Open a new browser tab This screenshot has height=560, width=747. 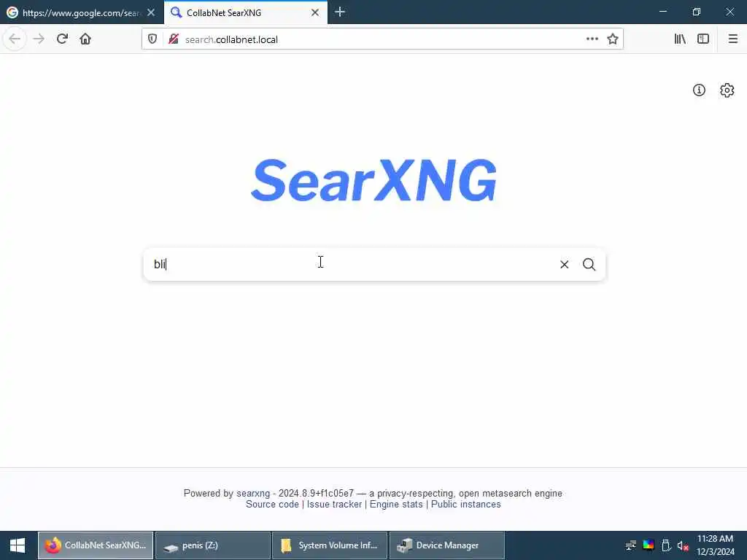coord(340,12)
